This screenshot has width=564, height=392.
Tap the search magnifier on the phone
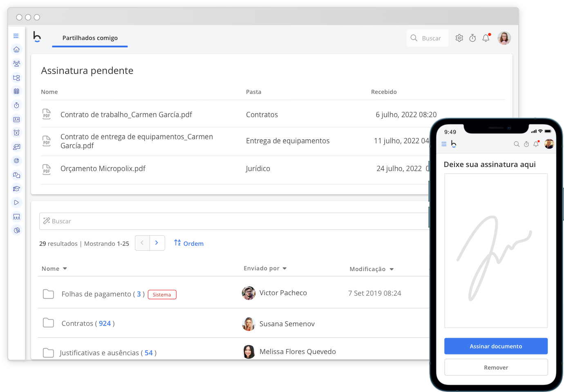point(517,144)
